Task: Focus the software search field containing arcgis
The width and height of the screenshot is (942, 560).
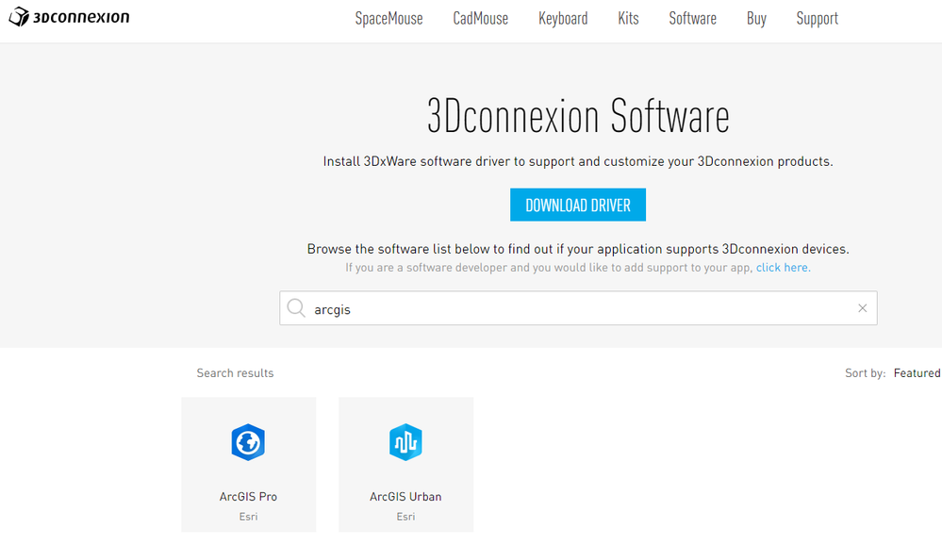Action: pos(578,308)
